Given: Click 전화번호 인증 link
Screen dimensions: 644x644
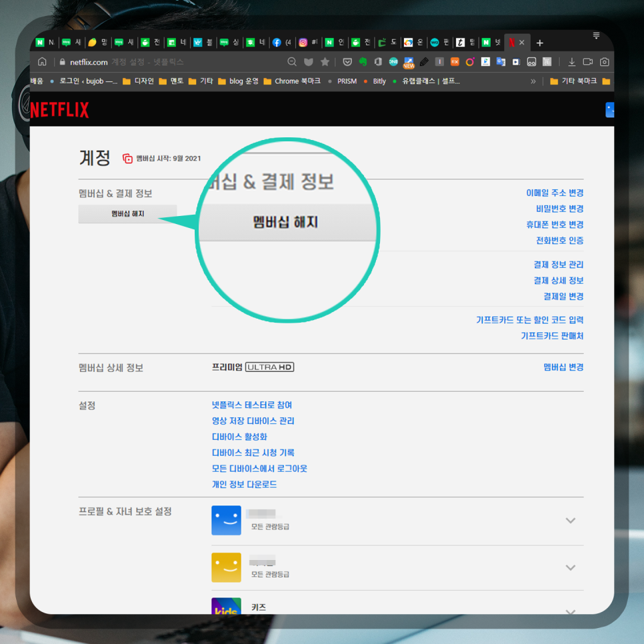Looking at the screenshot, I should 559,240.
